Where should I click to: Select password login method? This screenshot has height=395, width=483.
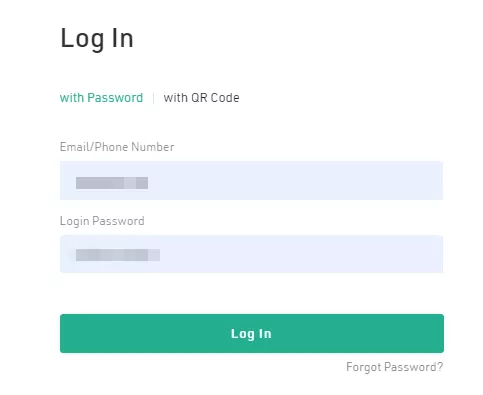(x=101, y=98)
